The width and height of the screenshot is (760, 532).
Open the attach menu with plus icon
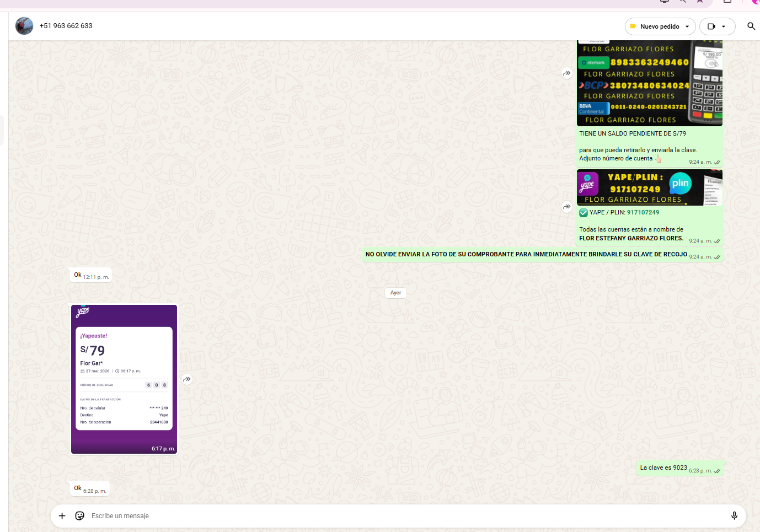tap(62, 516)
